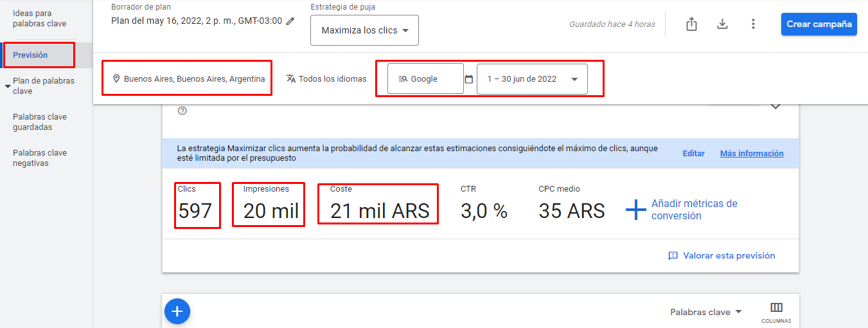Open the Palabras clave view dropdown
Screen dimensions: 868x328
click(x=705, y=312)
